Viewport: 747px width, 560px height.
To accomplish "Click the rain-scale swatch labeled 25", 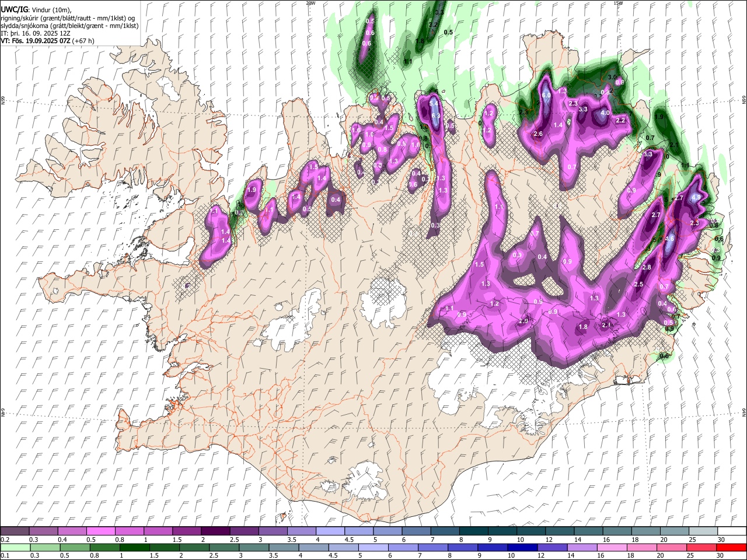I will point(702,548).
